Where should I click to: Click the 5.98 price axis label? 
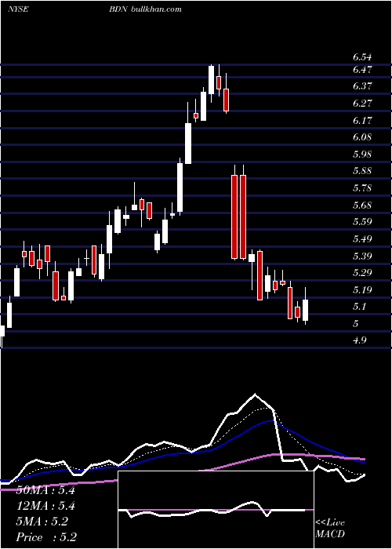(x=362, y=155)
